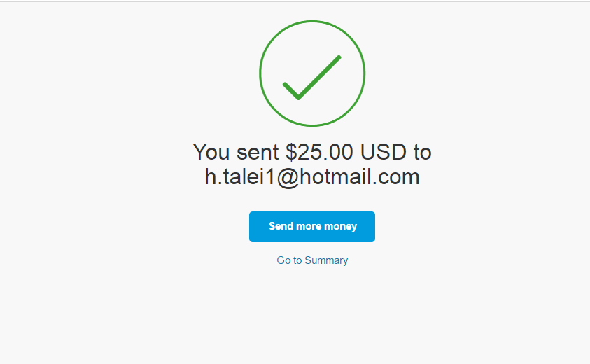Click the payment success confirmation icon
The height and width of the screenshot is (364, 590).
click(x=312, y=73)
